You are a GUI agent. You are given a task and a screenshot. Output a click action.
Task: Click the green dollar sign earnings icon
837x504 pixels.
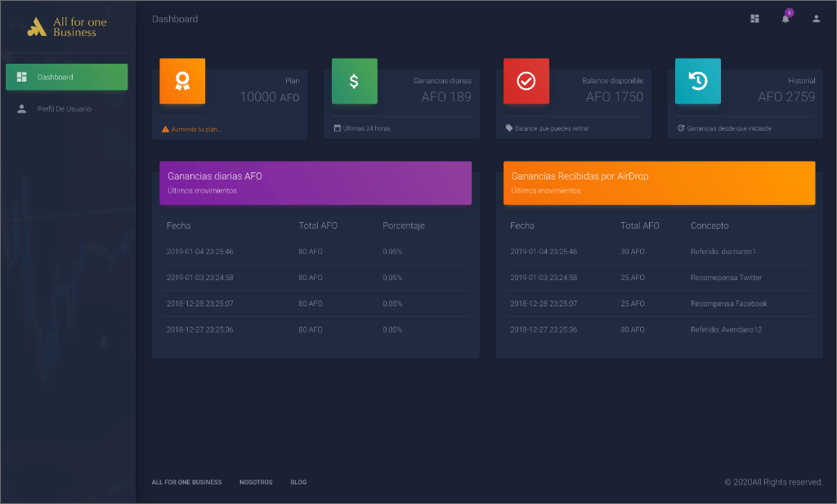pos(354,81)
